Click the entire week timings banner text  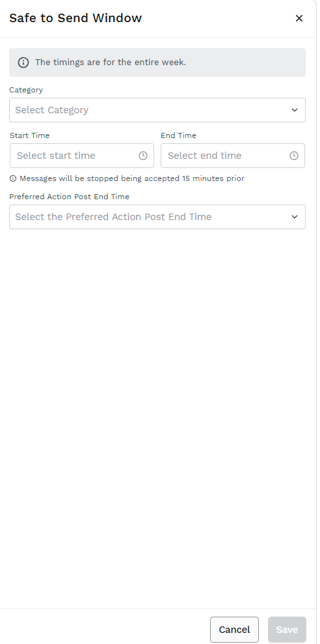[x=111, y=63]
